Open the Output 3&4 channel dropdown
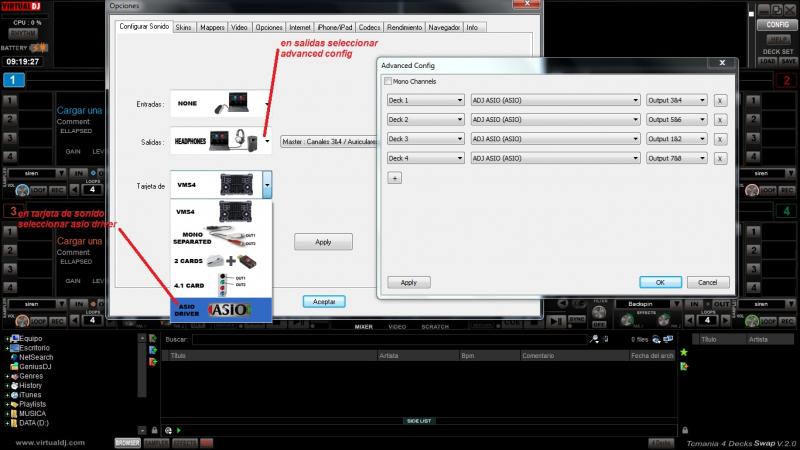The height and width of the screenshot is (450, 800). 677,101
